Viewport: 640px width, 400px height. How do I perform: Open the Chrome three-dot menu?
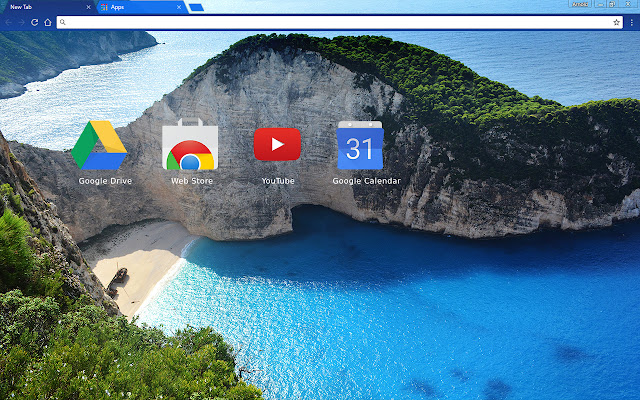point(632,22)
